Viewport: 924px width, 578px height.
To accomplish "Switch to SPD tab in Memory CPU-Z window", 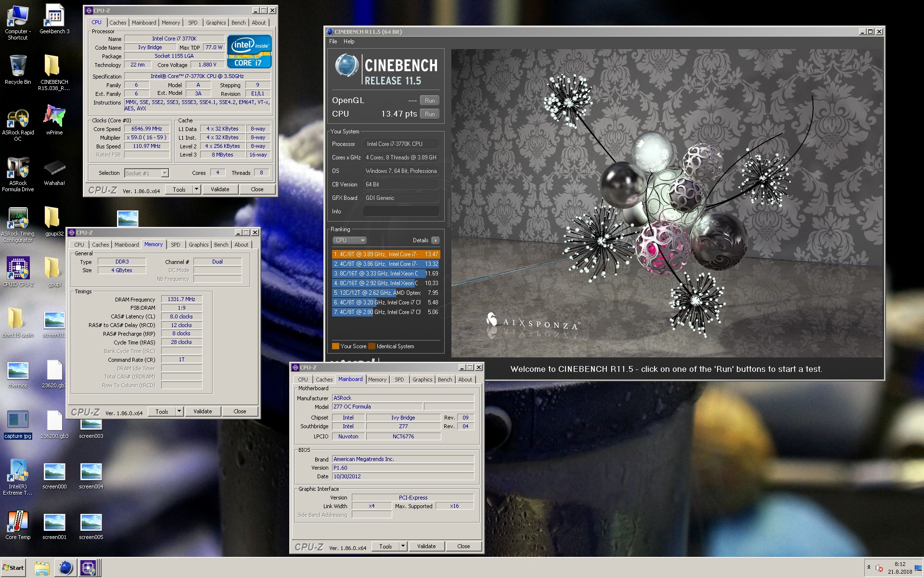I will tap(176, 245).
